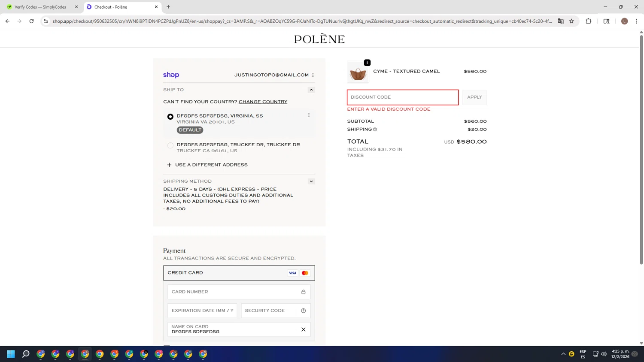644x362 pixels.
Task: Open the Extensions menu
Action: 589,21
